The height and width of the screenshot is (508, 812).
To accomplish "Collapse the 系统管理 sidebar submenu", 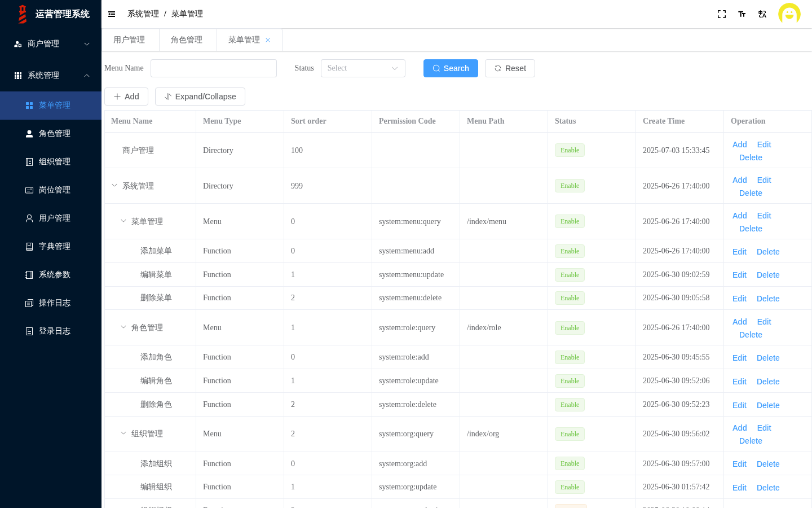I will tap(87, 76).
